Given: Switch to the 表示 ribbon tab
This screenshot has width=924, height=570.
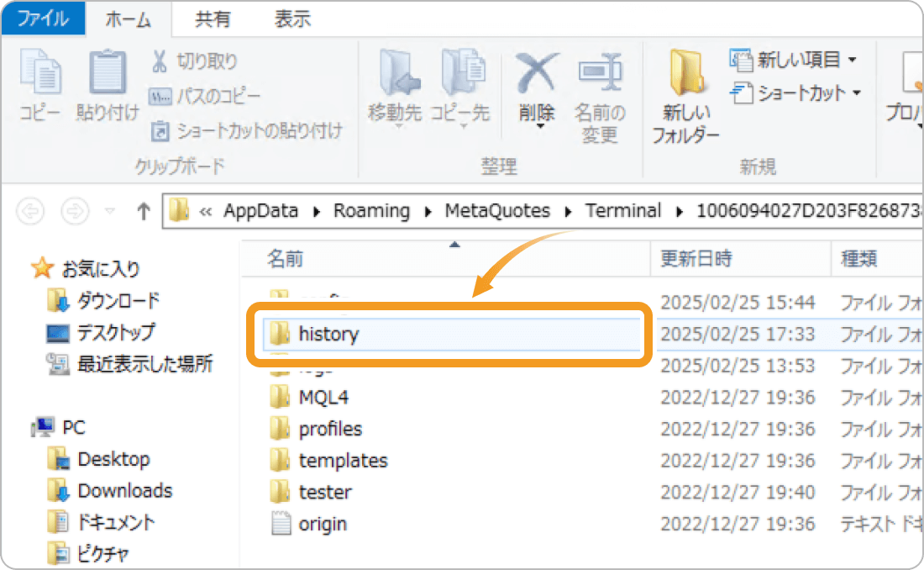Looking at the screenshot, I should click(292, 19).
